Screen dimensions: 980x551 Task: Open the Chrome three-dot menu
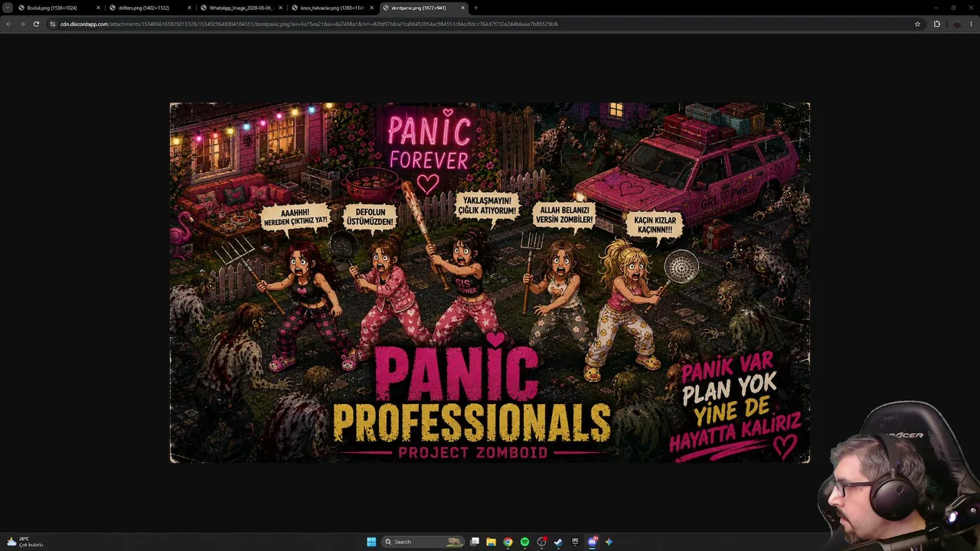click(x=972, y=24)
